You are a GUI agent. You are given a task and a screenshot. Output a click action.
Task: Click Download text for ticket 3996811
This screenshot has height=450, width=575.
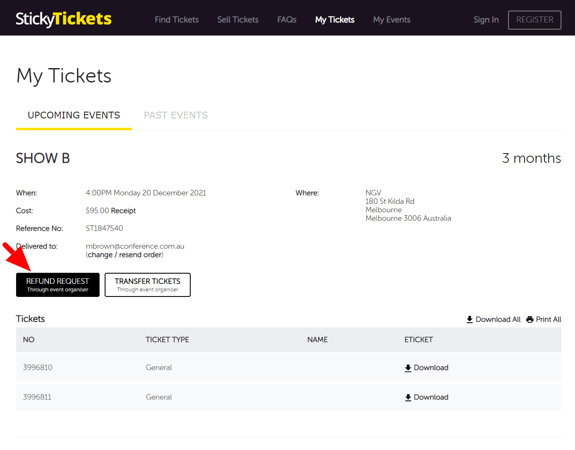tap(431, 398)
